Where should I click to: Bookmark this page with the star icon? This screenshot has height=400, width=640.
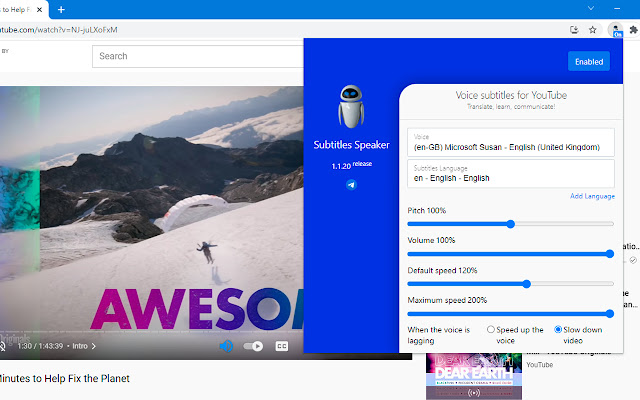pyautogui.click(x=593, y=30)
